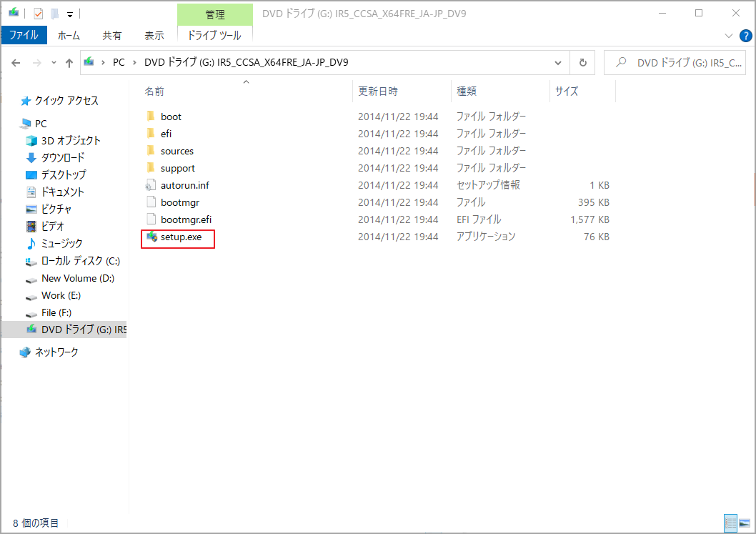Go back with the left arrow
756x534 pixels.
16,63
